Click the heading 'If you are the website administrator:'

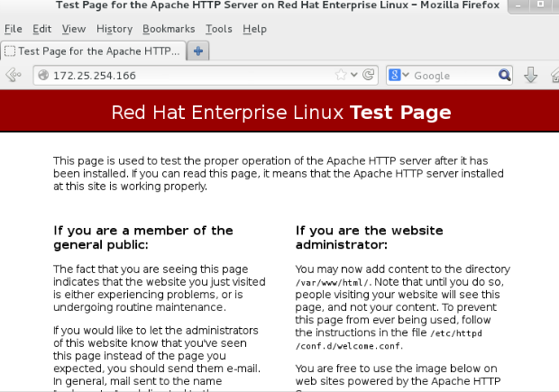point(369,237)
